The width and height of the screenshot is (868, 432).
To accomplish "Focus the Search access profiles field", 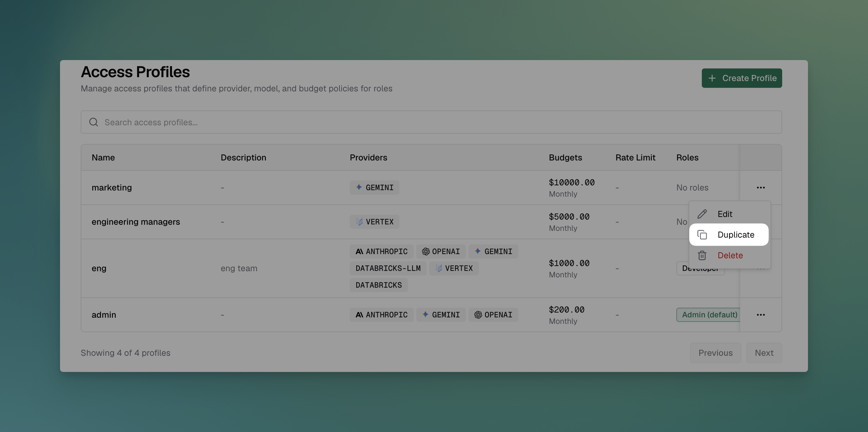I will coord(431,122).
